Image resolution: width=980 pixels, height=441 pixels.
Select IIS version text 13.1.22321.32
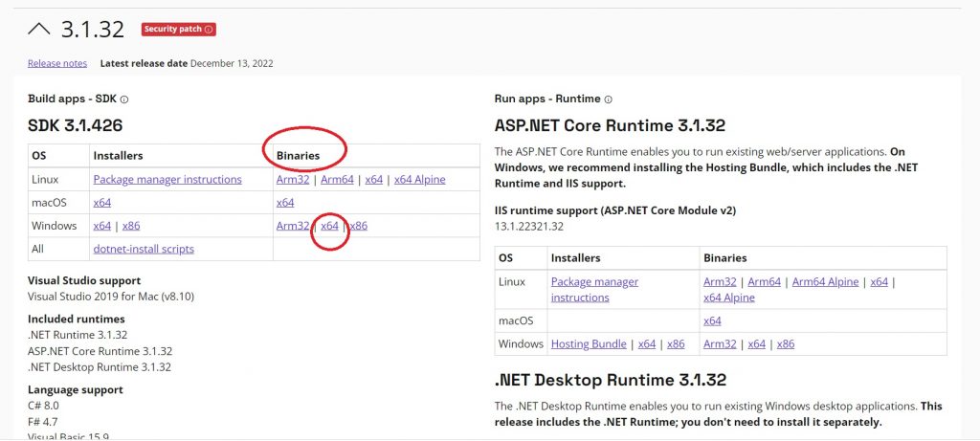coord(528,226)
